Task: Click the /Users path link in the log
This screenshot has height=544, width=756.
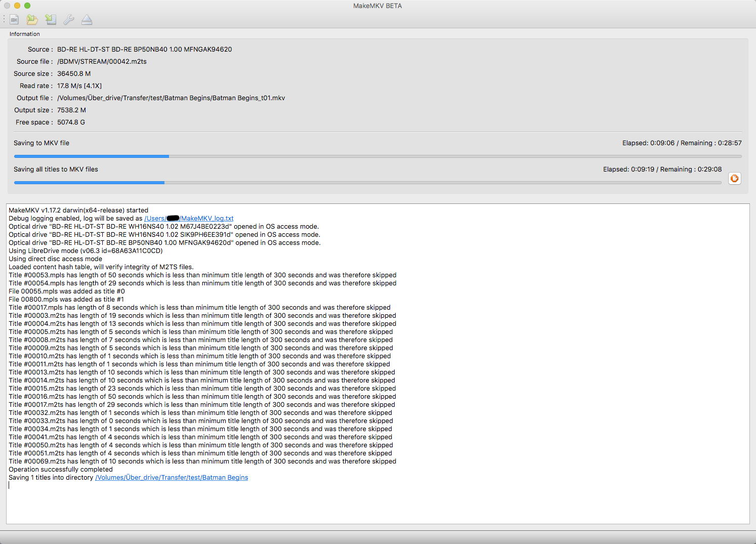Action: point(153,218)
